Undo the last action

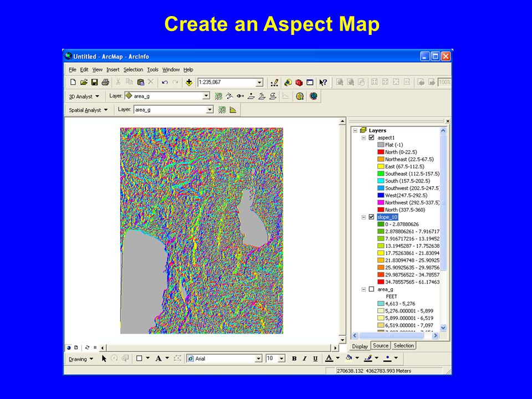pyautogui.click(x=165, y=82)
